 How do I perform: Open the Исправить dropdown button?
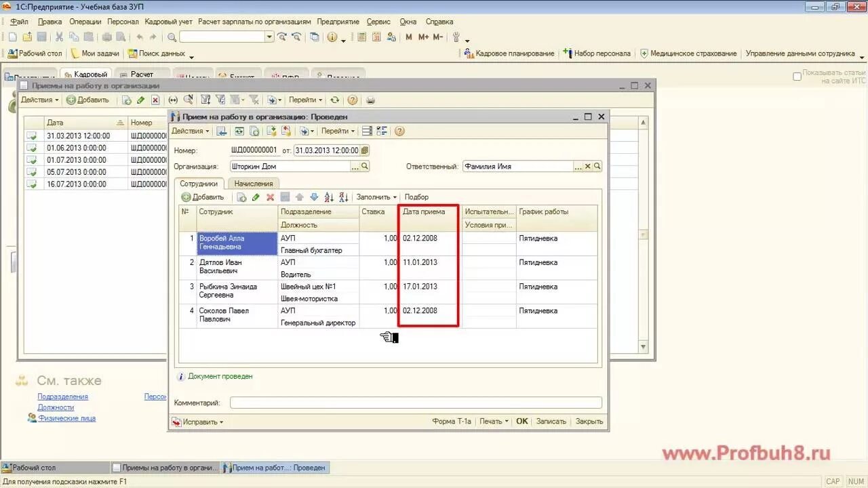tap(197, 422)
